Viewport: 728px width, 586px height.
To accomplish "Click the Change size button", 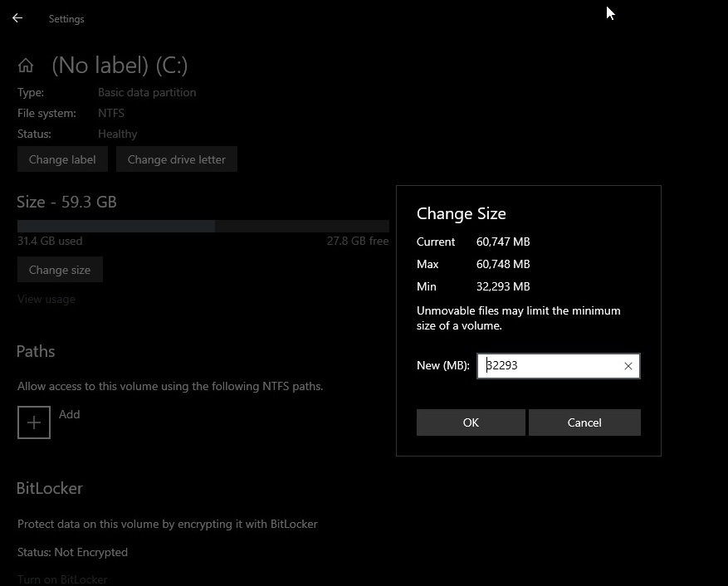I will [x=59, y=269].
